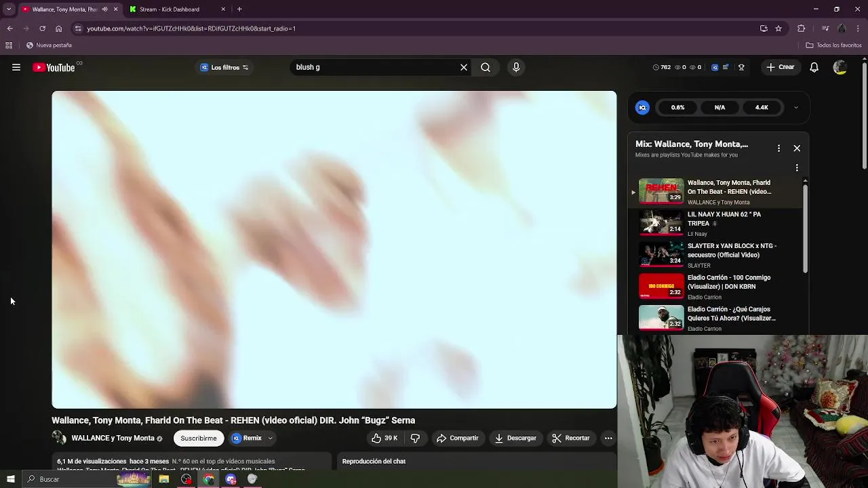Viewport: 868px width, 488px height.
Task: Click the blue vidIQ logo beside 0.6%
Action: 642,107
